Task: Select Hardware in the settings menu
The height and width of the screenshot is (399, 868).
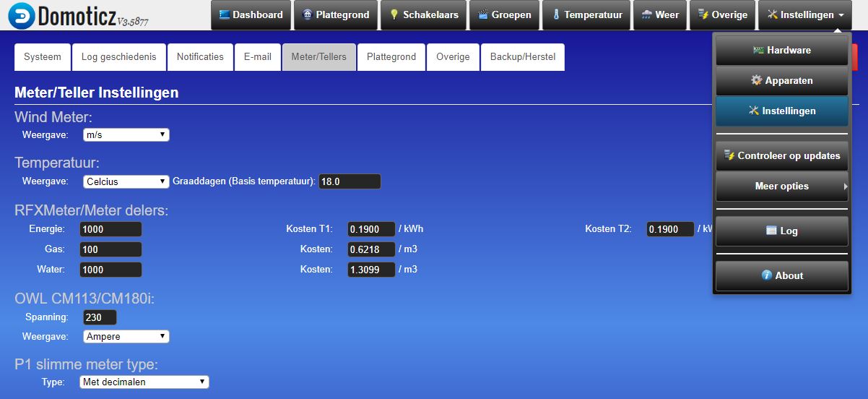Action: 781,51
